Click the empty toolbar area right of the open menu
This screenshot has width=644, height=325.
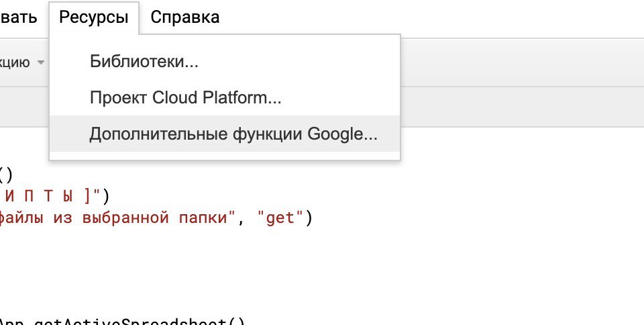point(523,62)
